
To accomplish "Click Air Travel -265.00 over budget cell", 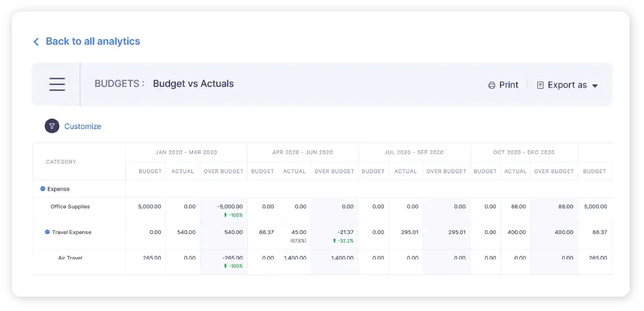I will coord(232,258).
